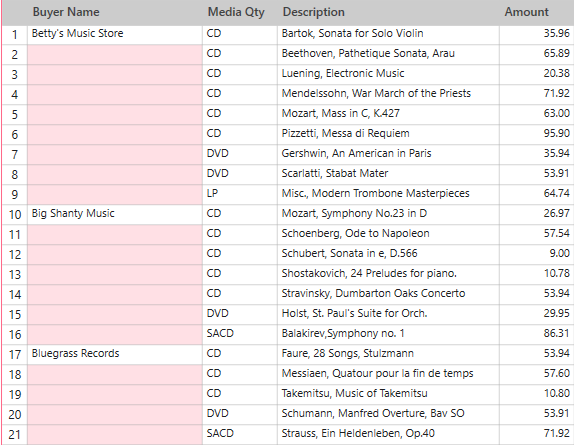
Task: Click the Pizzetti, Messa di Requiem cell
Action: click(388, 134)
